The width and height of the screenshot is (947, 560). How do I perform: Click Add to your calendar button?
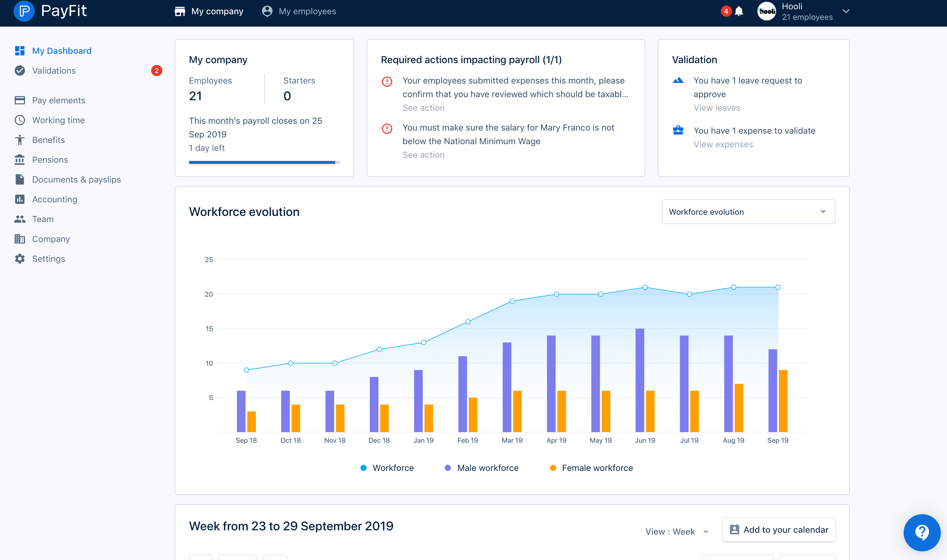click(779, 530)
